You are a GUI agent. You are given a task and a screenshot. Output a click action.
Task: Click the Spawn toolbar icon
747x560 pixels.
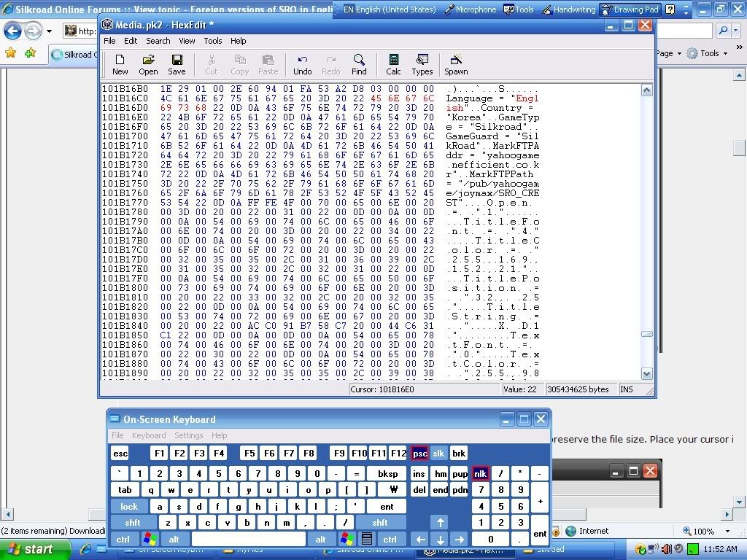coord(456,65)
